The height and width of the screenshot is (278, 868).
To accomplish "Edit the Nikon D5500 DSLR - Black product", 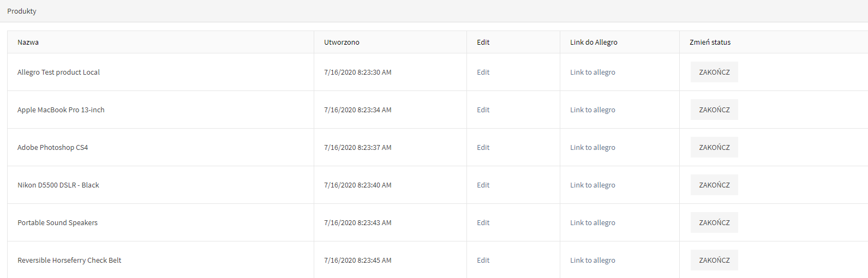I will click(x=483, y=185).
